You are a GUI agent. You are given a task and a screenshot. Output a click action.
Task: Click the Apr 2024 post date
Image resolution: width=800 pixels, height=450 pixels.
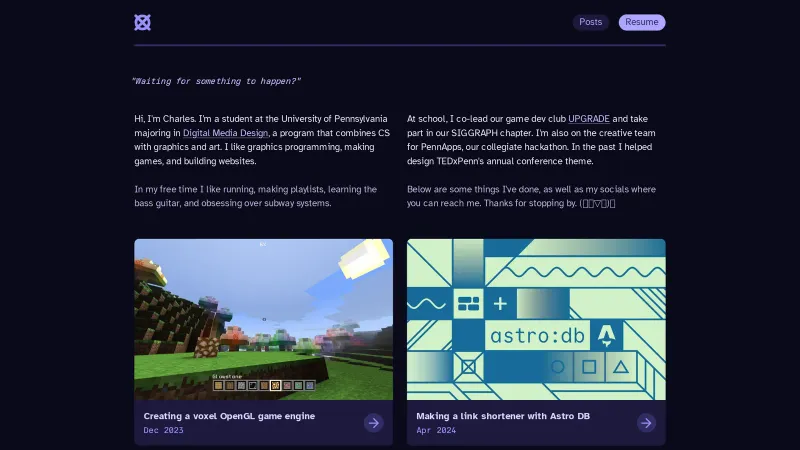[x=437, y=430]
